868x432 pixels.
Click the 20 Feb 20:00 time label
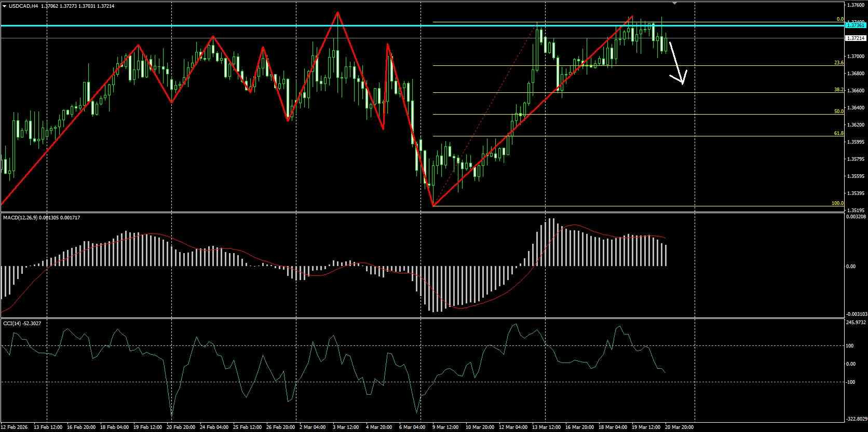coord(181,427)
